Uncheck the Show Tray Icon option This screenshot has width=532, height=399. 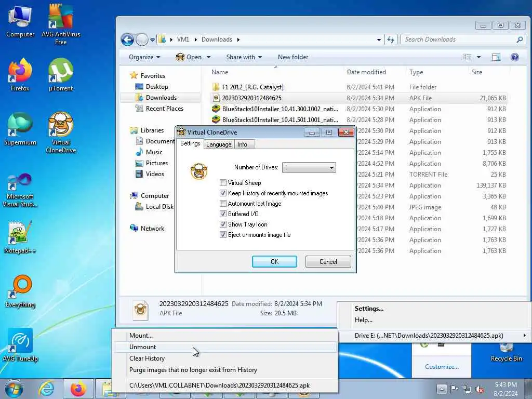[223, 224]
